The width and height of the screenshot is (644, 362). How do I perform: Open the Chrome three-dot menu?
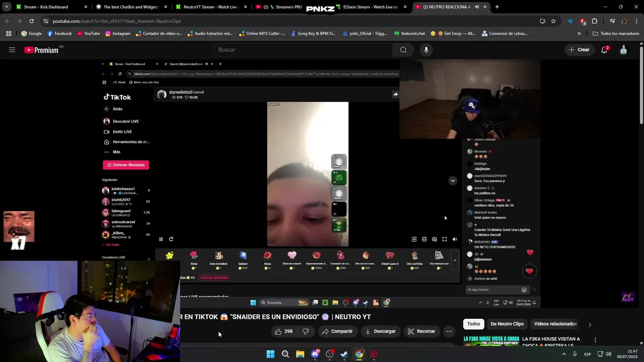(x=636, y=21)
